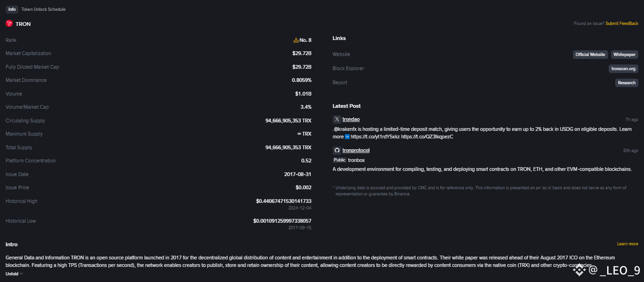Image resolution: width=644 pixels, height=282 pixels.
Task: Switch to the Token Unlock Schedule tab
Action: pyautogui.click(x=43, y=9)
